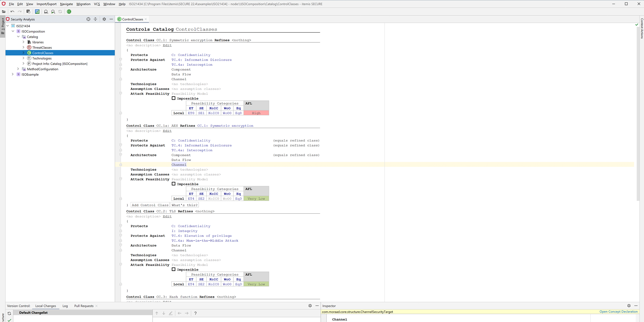Enable Impossible checkbox for CC.2 TLS
This screenshot has width=644, height=322.
click(x=173, y=269)
